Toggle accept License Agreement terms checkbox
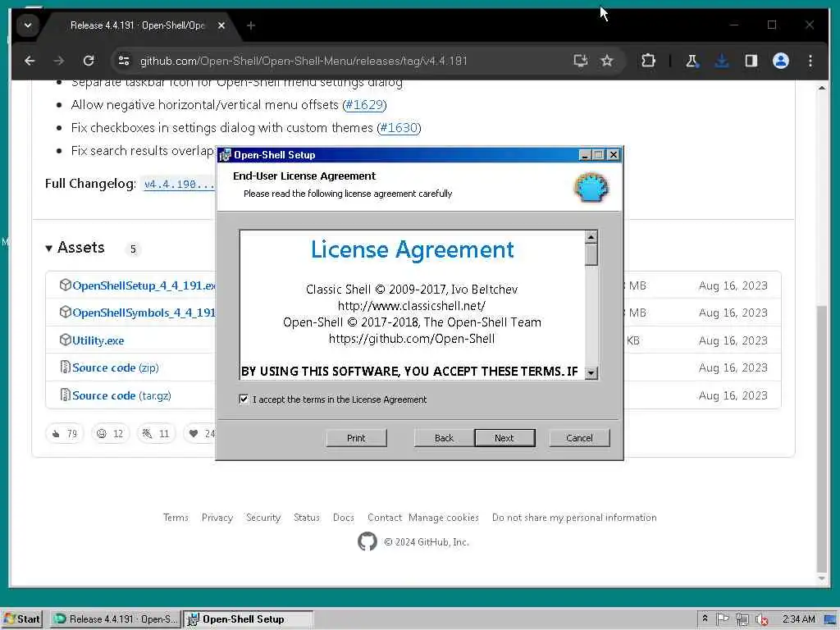840x630 pixels. tap(244, 399)
